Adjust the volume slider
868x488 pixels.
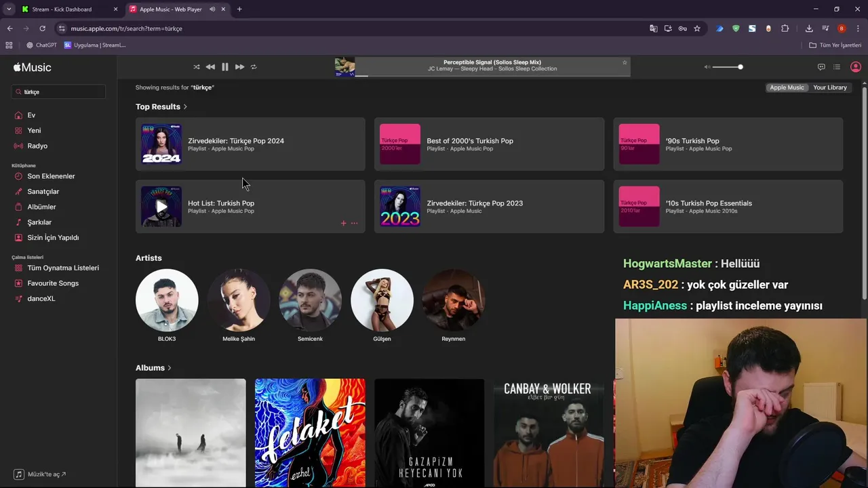coord(728,67)
